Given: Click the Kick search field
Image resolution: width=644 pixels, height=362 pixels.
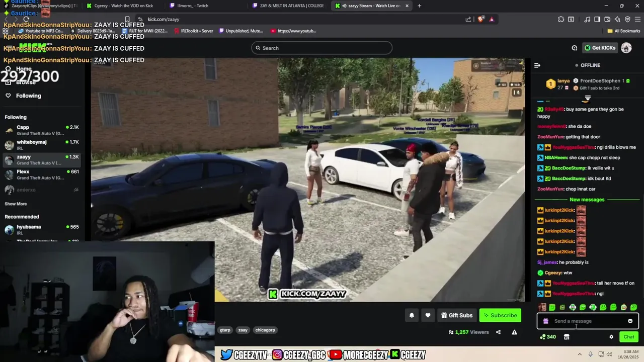Looking at the screenshot, I should click(322, 48).
